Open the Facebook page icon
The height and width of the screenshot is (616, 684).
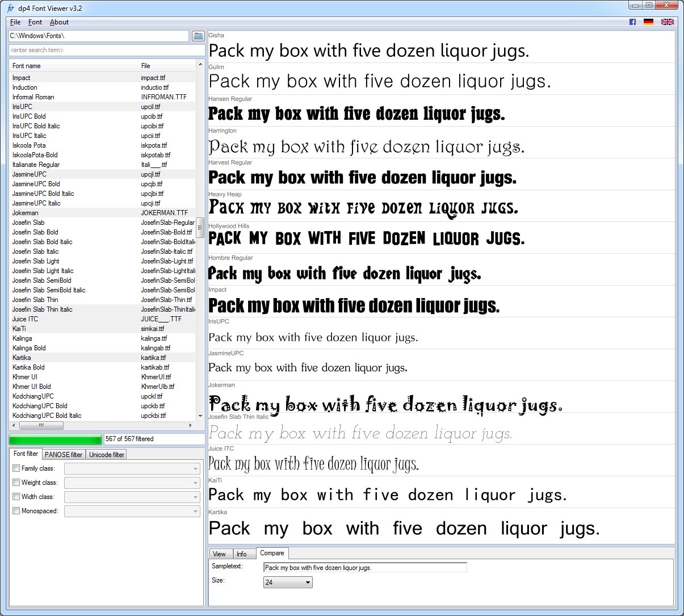click(632, 22)
